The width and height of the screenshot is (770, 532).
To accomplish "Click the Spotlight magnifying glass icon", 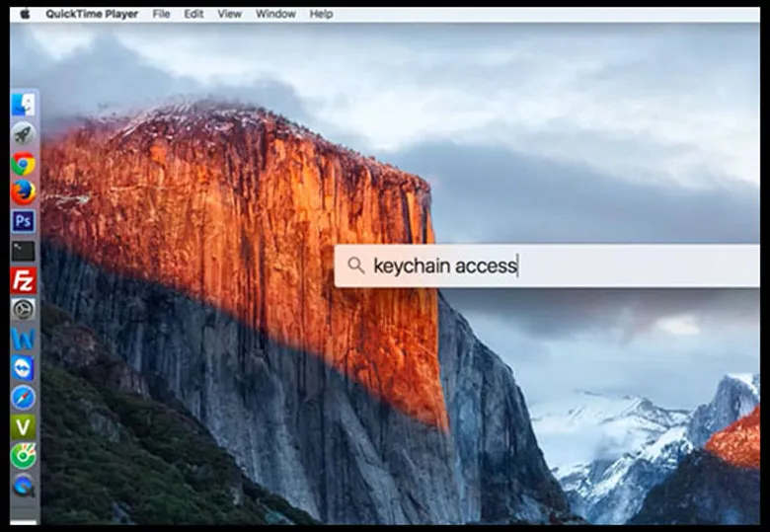I will tap(356, 266).
